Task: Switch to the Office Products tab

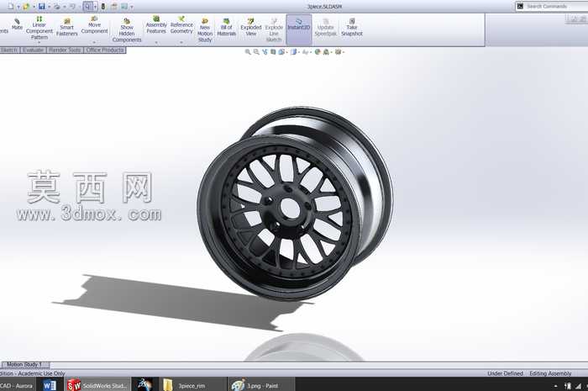Action: click(x=105, y=50)
